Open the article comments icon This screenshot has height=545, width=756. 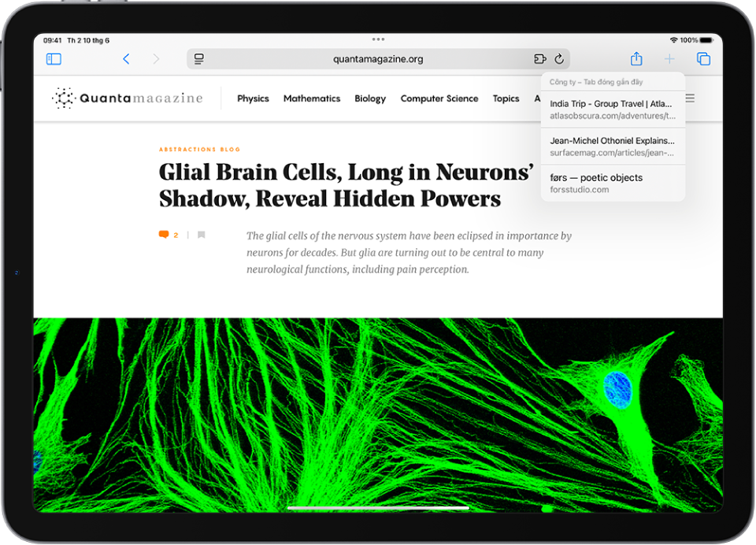pyautogui.click(x=164, y=235)
